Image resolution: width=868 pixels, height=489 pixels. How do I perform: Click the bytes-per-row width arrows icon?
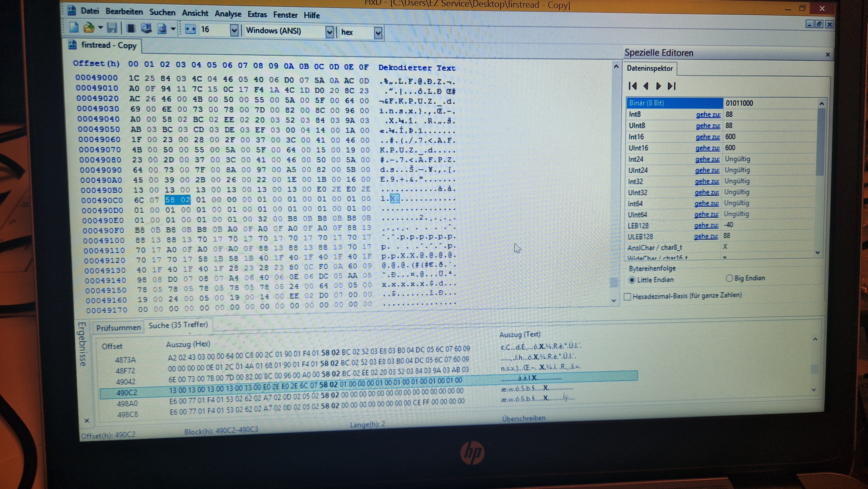click(190, 30)
